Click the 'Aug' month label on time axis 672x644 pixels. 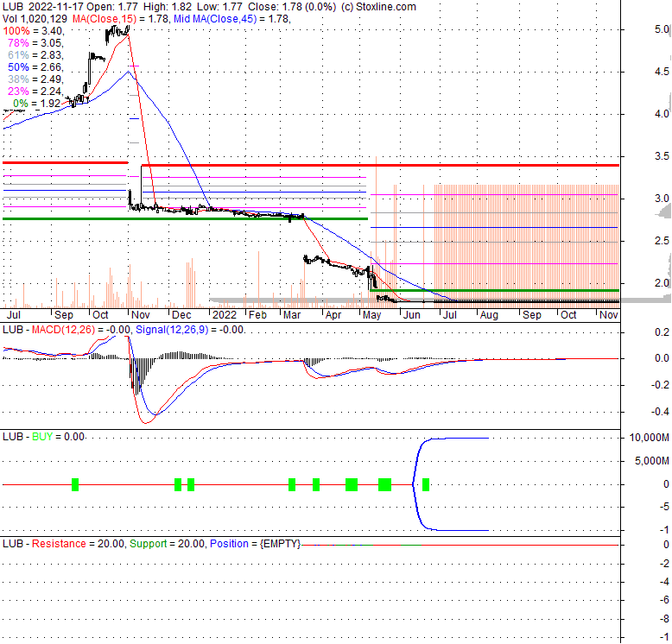(x=489, y=315)
